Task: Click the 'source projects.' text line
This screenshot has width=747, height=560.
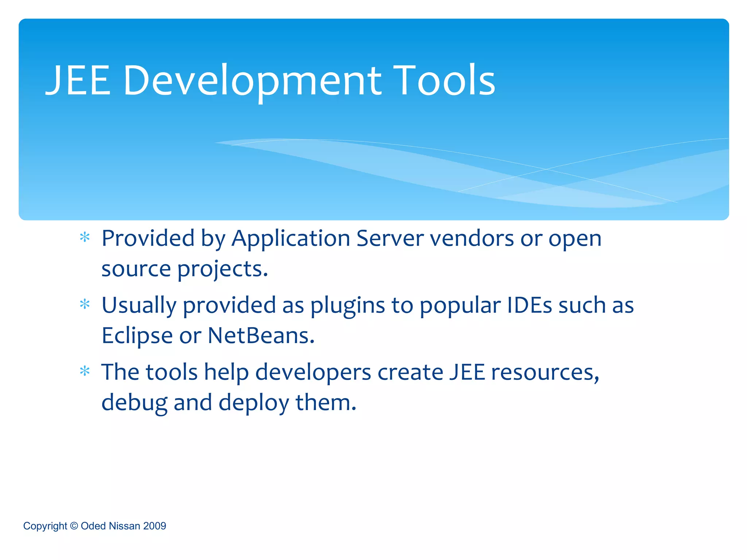Action: pyautogui.click(x=185, y=269)
